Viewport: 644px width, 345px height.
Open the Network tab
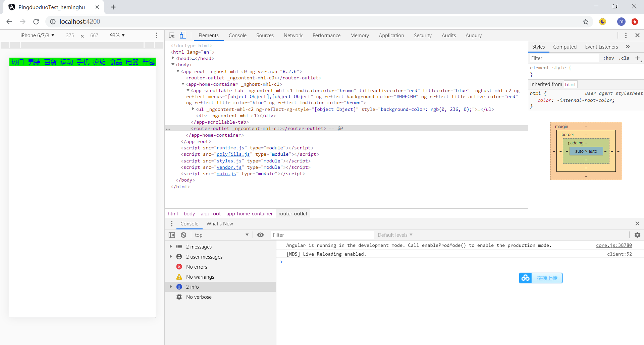[293, 36]
